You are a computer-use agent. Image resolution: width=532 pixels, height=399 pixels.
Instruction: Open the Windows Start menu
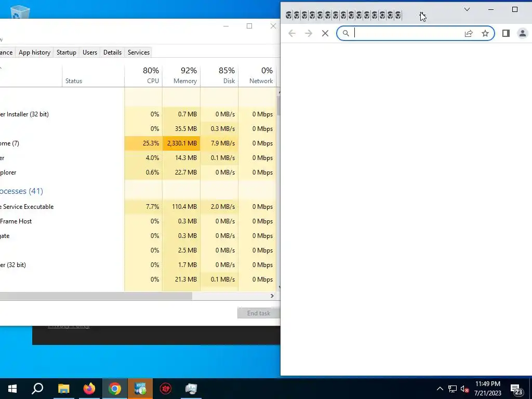tap(12, 389)
